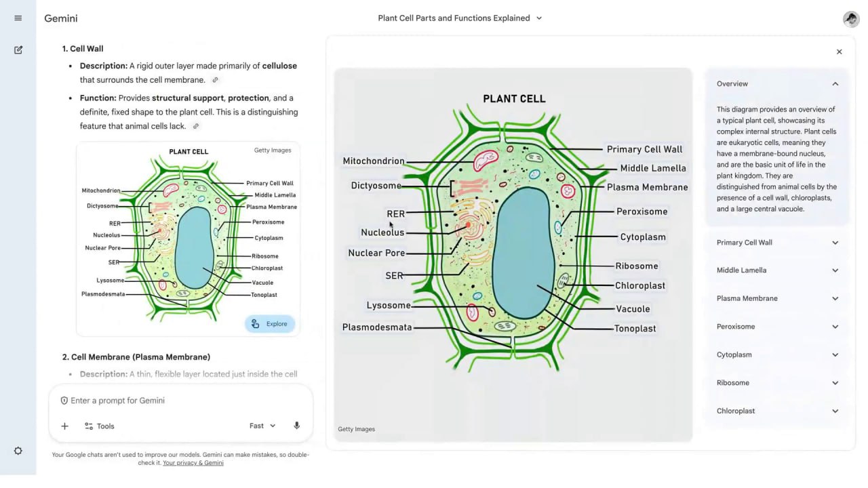Expand the Chloroplast section
The image size is (868, 488).
pyautogui.click(x=835, y=411)
